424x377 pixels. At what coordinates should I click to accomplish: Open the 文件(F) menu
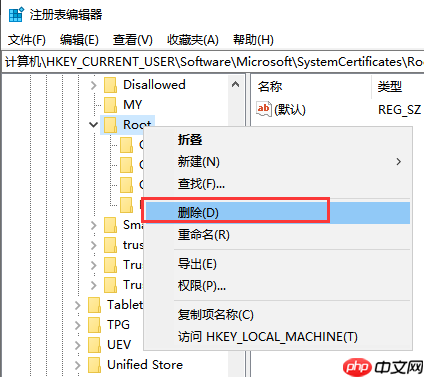(27, 40)
